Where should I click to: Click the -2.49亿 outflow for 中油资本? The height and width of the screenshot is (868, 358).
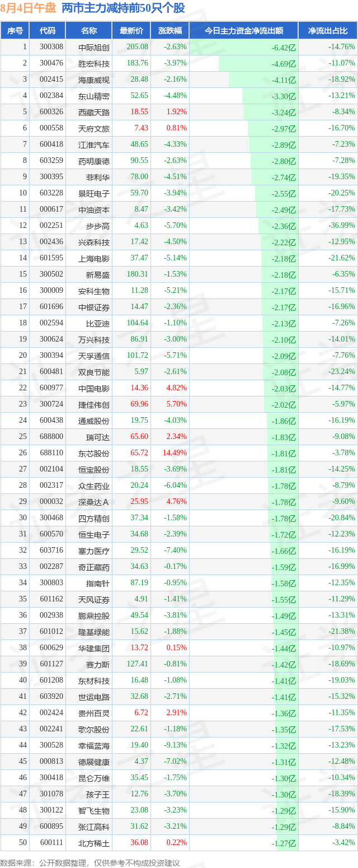click(284, 210)
